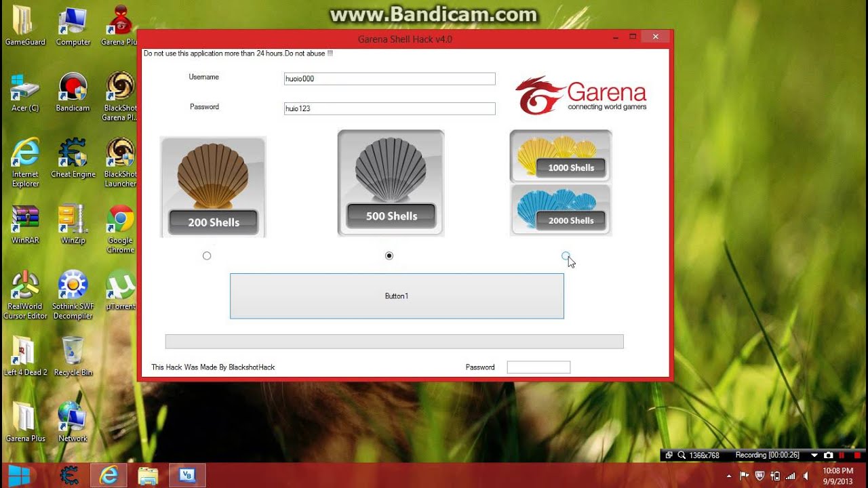The image size is (868, 488).
Task: Open WinRAR desktop icon
Action: pyautogui.click(x=25, y=224)
